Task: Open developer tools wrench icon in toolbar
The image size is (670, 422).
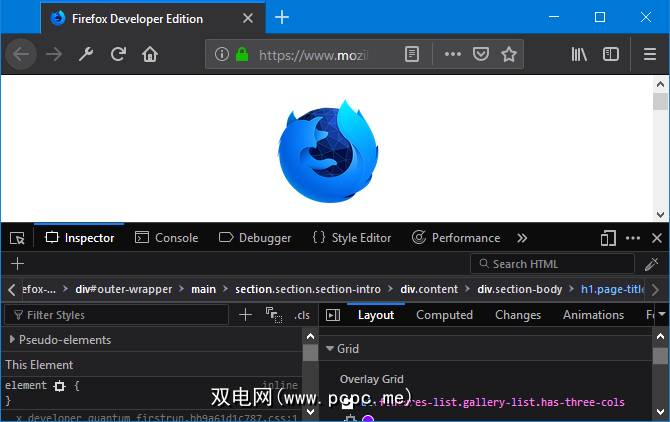Action: click(x=86, y=54)
